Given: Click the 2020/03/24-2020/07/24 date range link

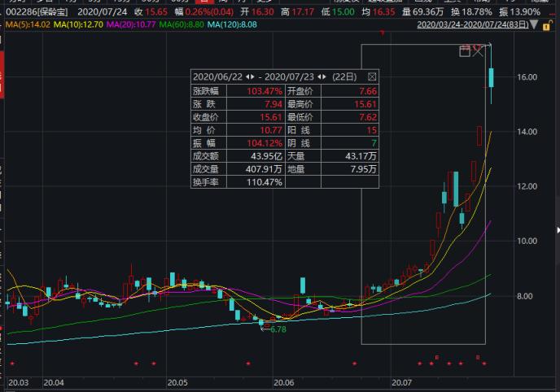Looking at the screenshot, I should click(x=471, y=25).
